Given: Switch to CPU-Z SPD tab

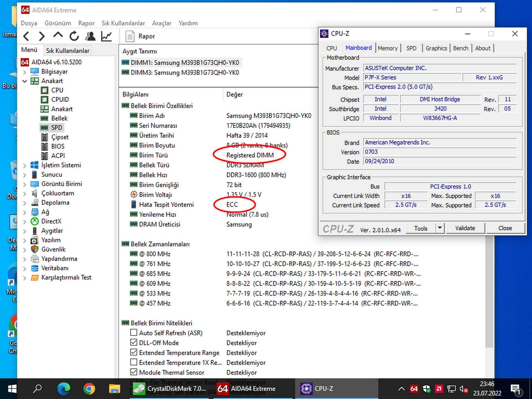Looking at the screenshot, I should (x=411, y=48).
